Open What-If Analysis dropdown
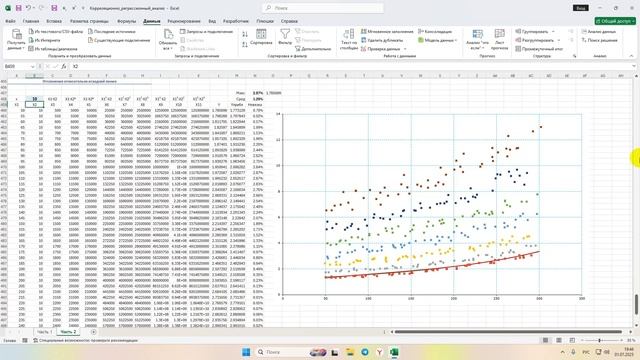 click(x=477, y=40)
